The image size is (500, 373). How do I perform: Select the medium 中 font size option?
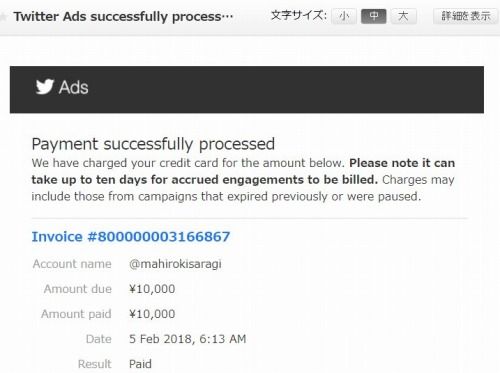click(x=374, y=16)
